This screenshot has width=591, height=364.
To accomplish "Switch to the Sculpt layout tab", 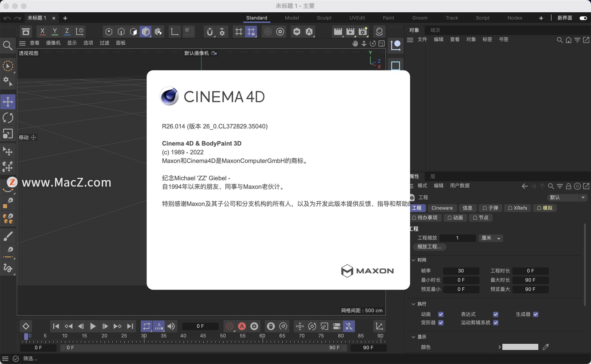I will coord(324,18).
